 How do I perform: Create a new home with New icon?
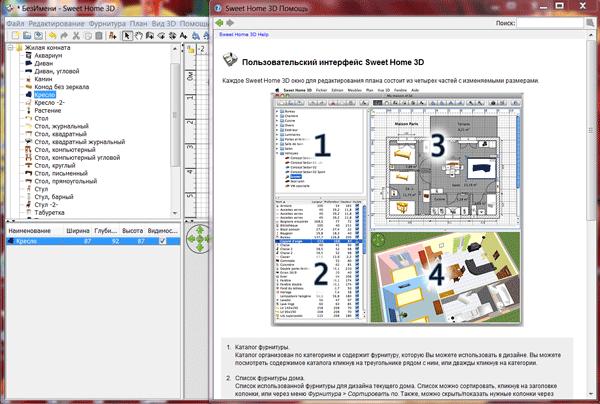pos(16,36)
